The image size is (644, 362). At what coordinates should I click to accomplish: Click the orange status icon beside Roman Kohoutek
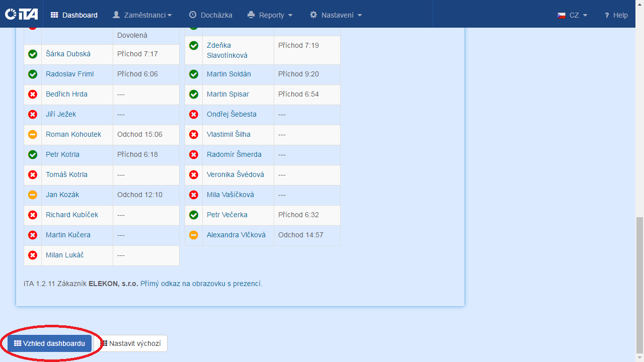(32, 134)
